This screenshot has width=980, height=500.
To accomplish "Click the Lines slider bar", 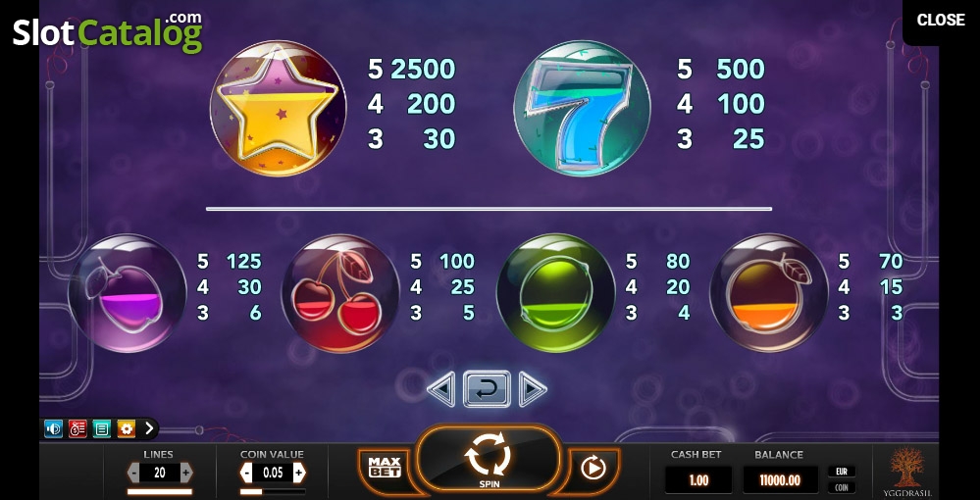I will (x=159, y=492).
